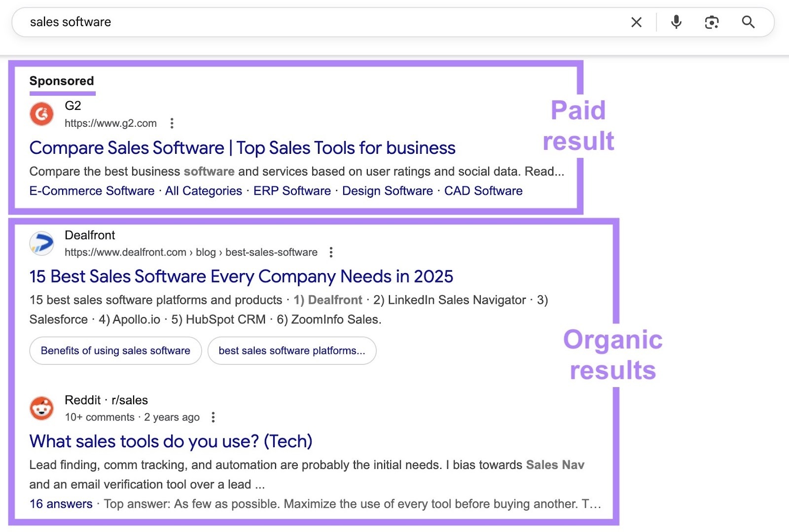Click best sales software platforms chip
The image size is (789, 532).
click(291, 351)
